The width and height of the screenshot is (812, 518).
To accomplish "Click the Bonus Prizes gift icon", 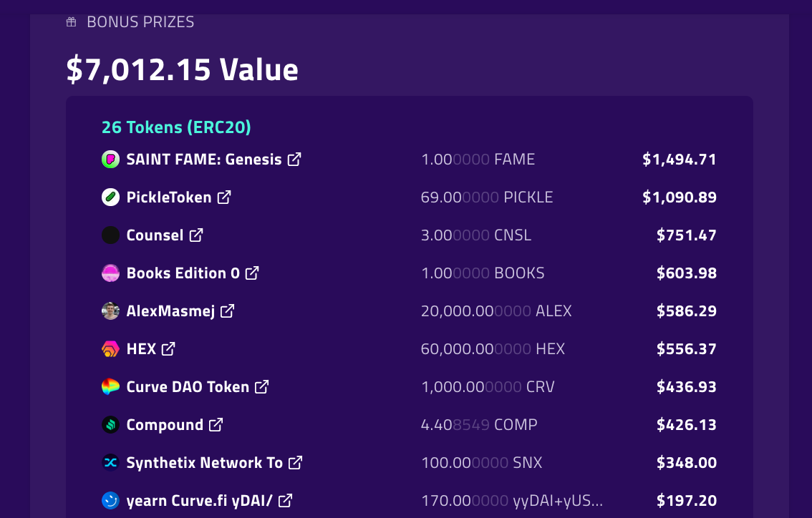I will [72, 21].
